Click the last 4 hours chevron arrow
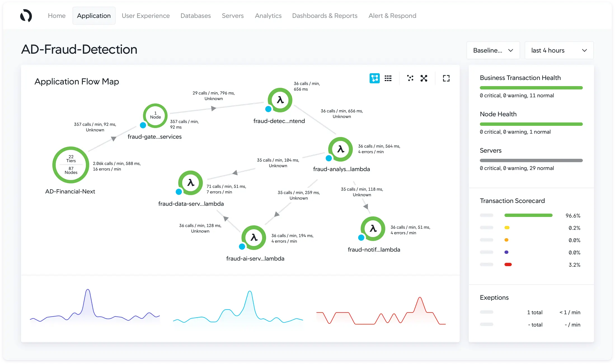 [584, 50]
